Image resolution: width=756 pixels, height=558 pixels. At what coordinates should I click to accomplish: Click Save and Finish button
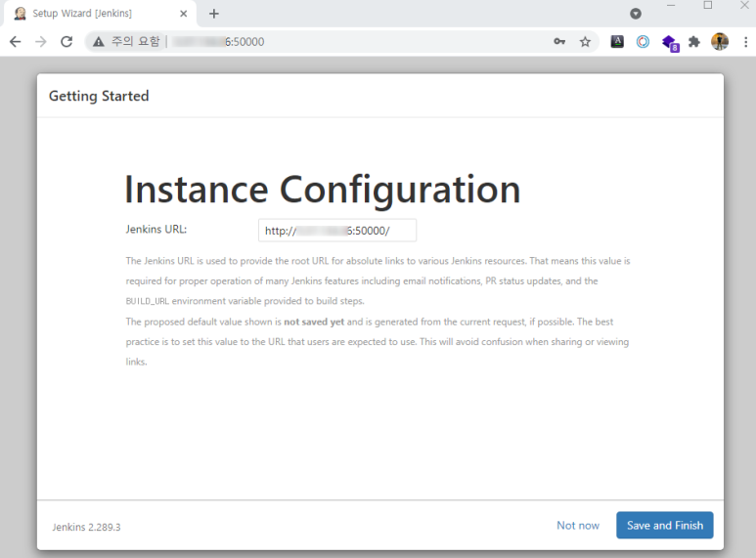click(664, 525)
